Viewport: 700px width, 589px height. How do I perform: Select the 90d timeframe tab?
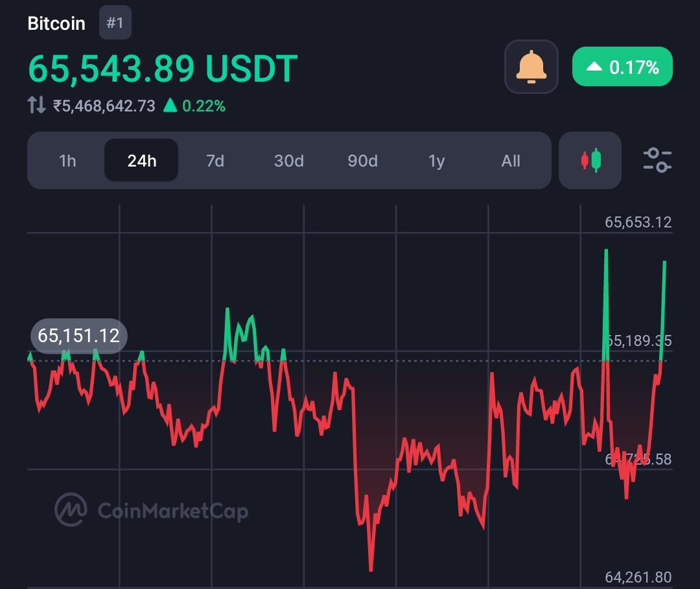point(362,161)
